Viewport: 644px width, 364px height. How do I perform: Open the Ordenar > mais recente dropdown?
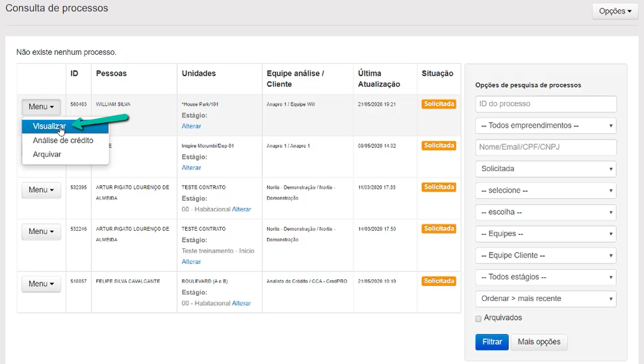tap(545, 299)
